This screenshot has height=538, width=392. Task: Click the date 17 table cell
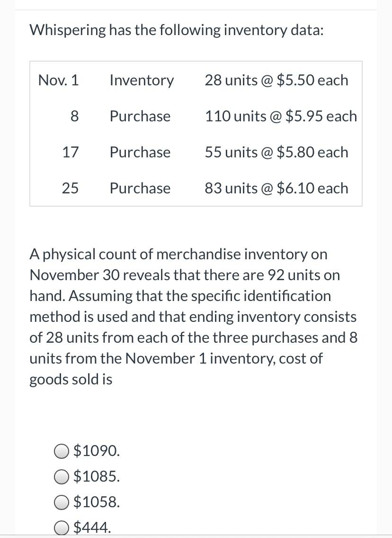(x=70, y=152)
